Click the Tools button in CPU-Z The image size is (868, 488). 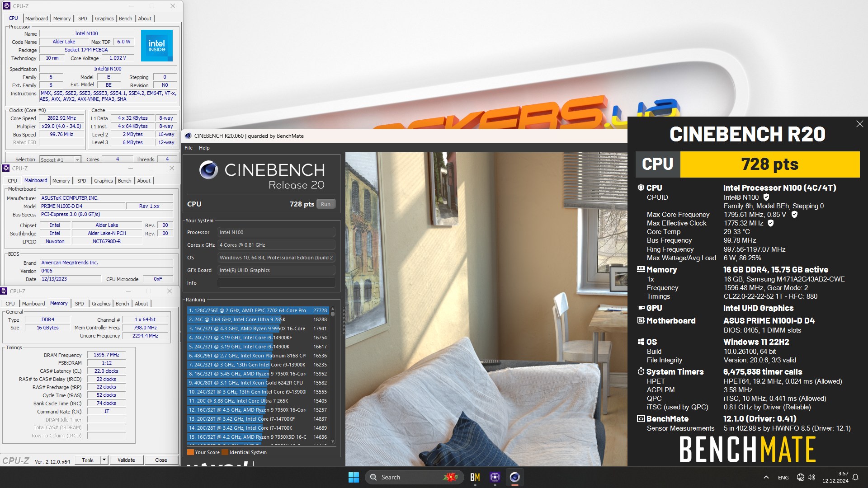point(88,460)
